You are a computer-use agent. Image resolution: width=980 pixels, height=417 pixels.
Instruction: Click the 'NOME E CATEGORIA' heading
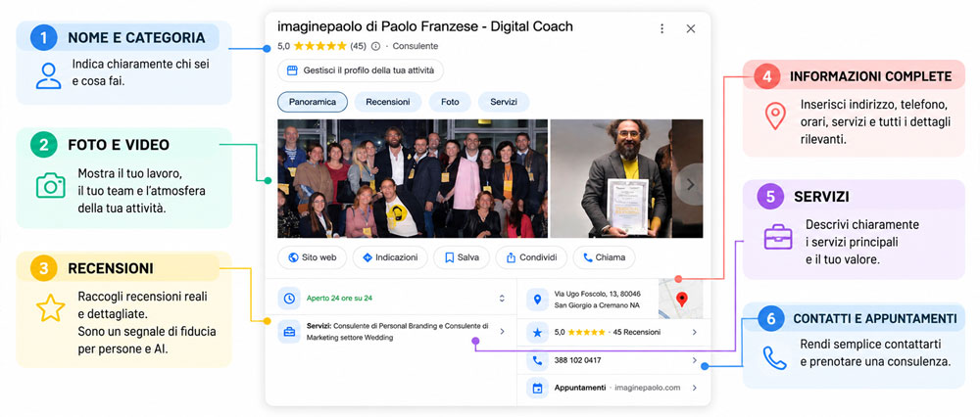coord(136,38)
